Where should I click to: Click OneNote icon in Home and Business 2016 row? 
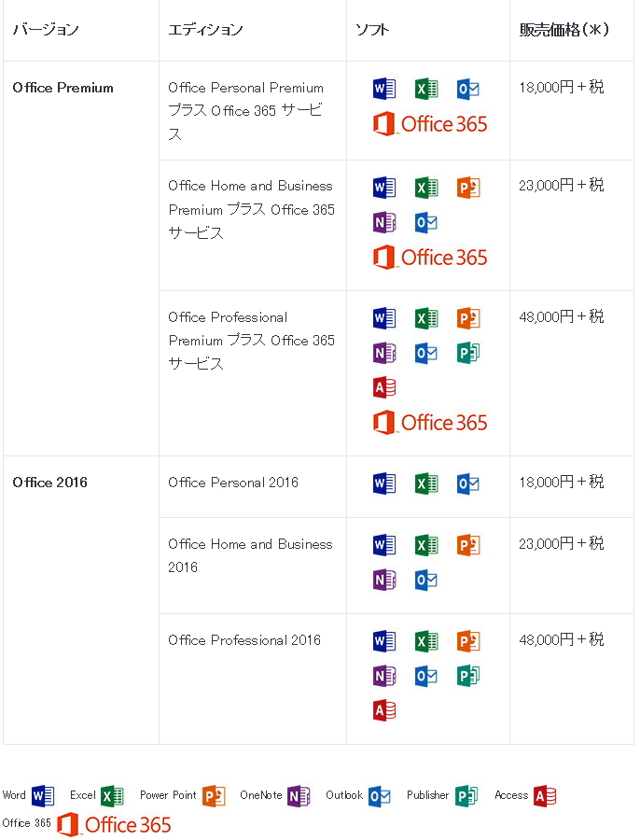pos(384,580)
